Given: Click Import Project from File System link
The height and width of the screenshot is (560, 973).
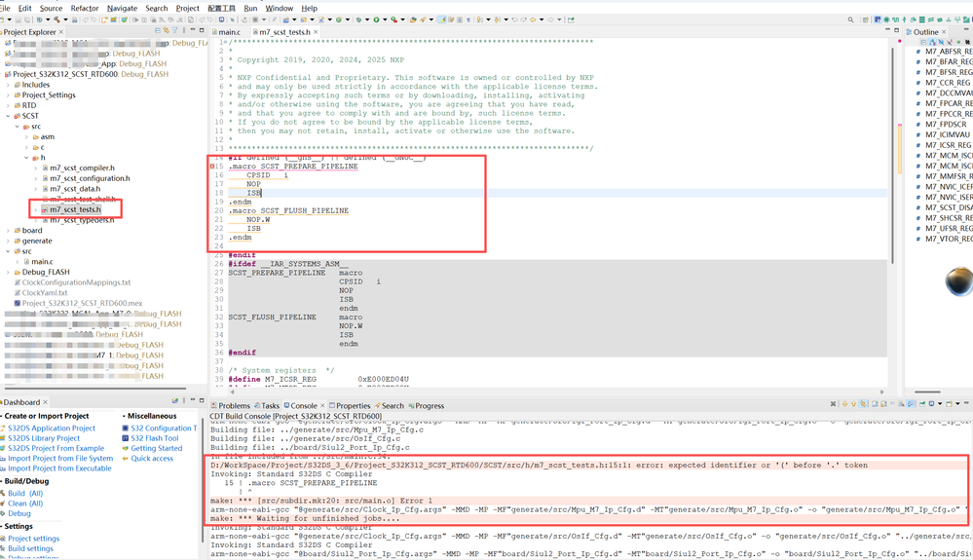Looking at the screenshot, I should (x=60, y=459).
